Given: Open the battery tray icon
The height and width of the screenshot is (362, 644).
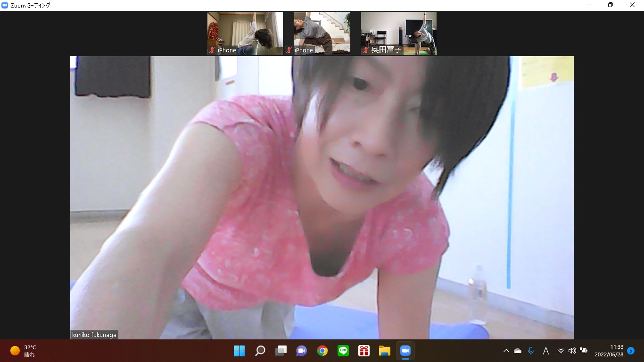Looking at the screenshot, I should [584, 351].
